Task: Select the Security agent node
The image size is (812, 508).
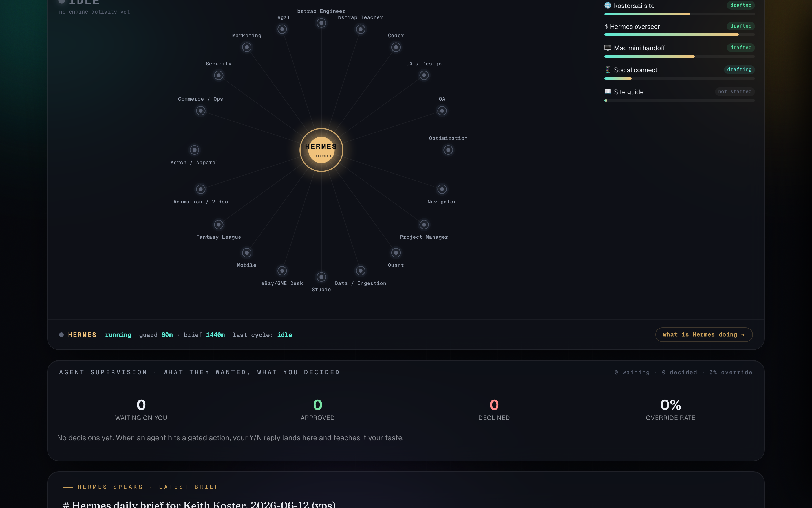Action: click(x=219, y=75)
